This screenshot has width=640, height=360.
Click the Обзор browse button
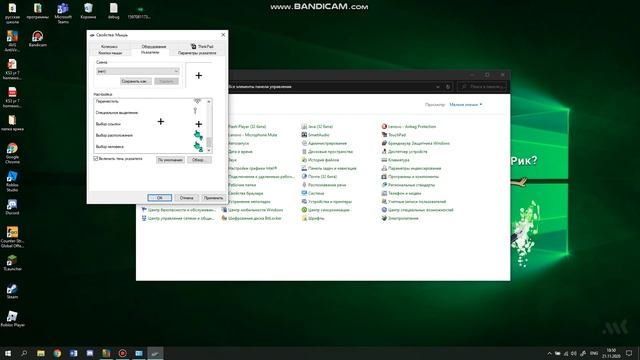(x=199, y=160)
